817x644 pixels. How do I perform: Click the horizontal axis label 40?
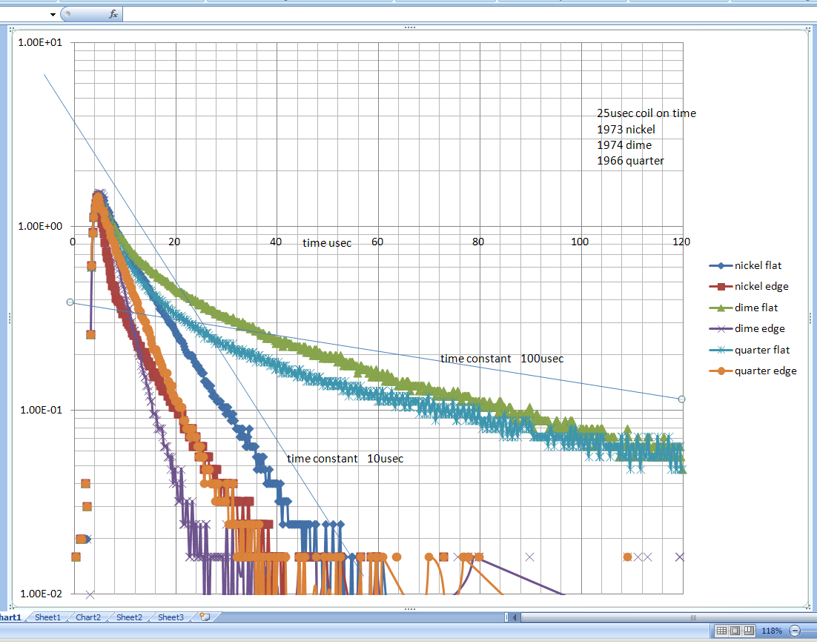tap(276, 242)
